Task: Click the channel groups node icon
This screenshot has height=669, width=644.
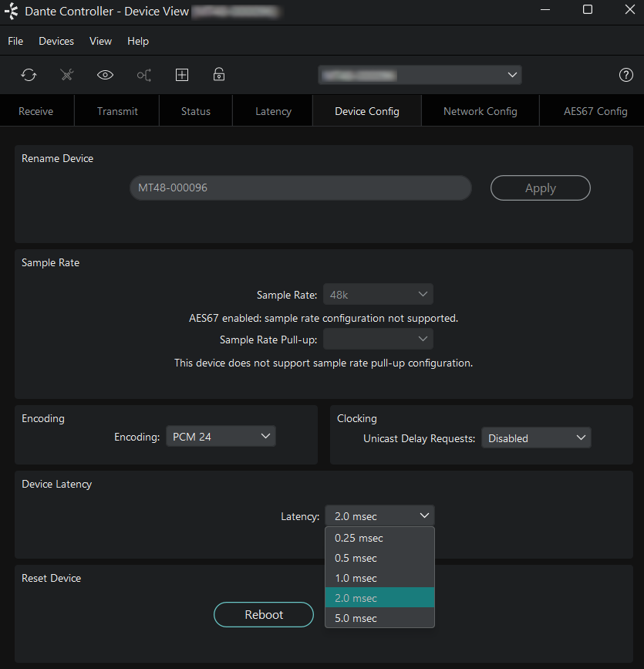Action: (143, 75)
